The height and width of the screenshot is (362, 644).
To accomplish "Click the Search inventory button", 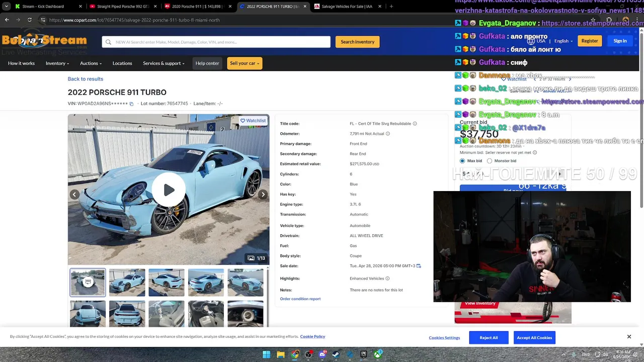I will (x=357, y=42).
